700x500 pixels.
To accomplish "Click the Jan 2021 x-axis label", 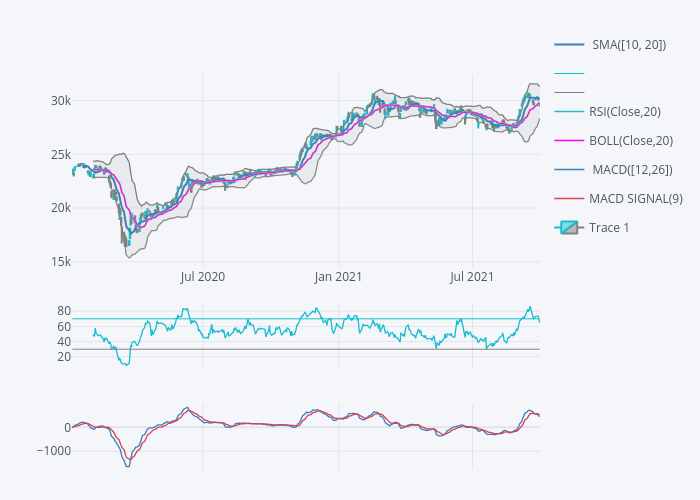I will [338, 276].
